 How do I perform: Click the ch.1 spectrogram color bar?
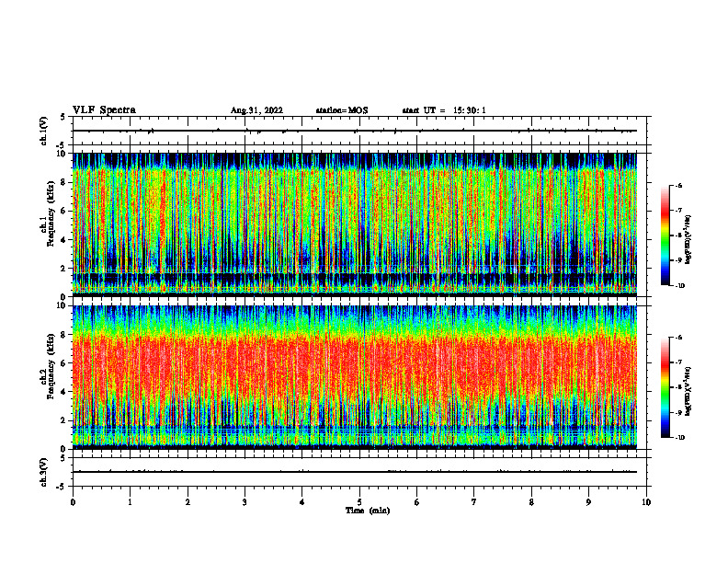coord(665,236)
